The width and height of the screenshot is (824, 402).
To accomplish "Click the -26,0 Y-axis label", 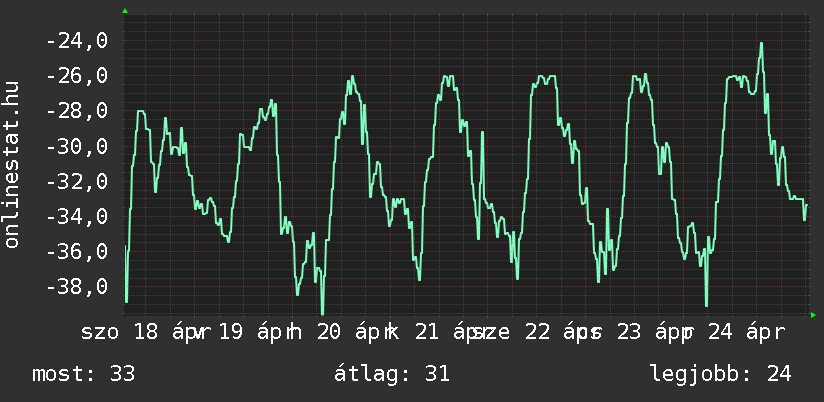I will coord(75,76).
